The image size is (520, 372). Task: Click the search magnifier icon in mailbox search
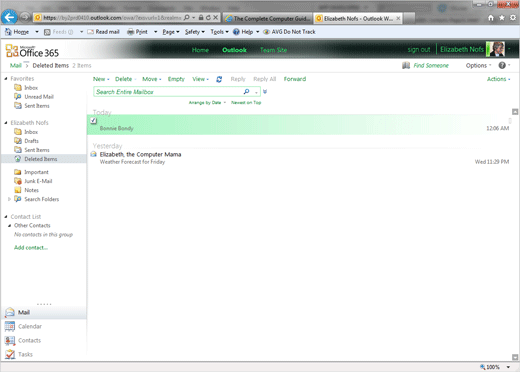pos(246,92)
